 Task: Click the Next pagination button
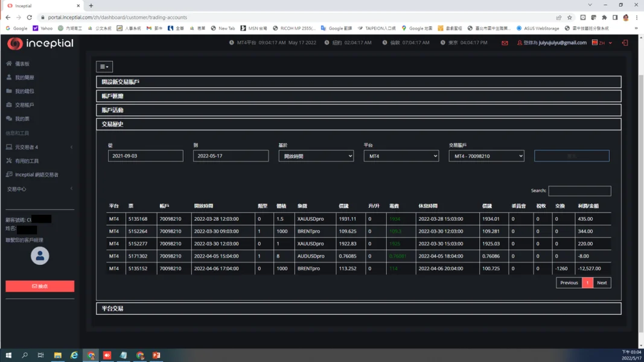[x=602, y=282]
